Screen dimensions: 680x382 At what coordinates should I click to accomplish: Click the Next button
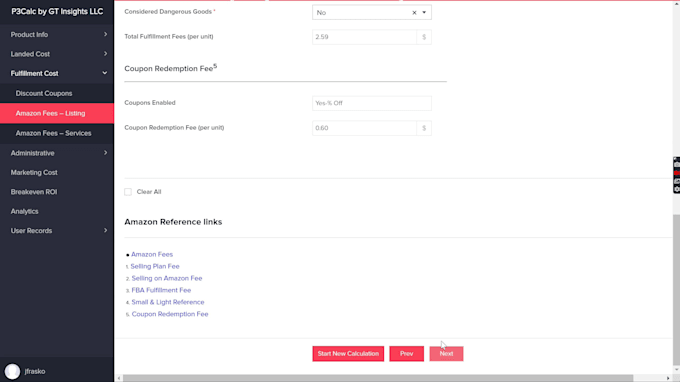(x=446, y=353)
